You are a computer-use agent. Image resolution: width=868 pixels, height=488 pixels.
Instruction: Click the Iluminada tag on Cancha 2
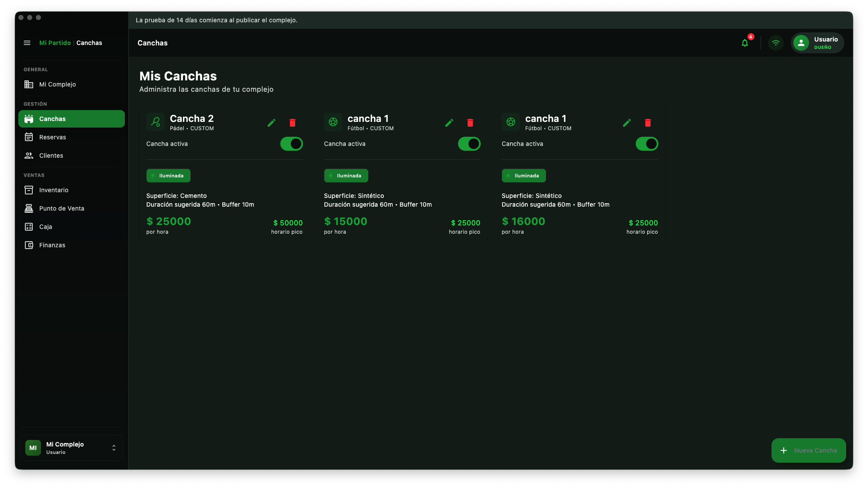coord(168,176)
